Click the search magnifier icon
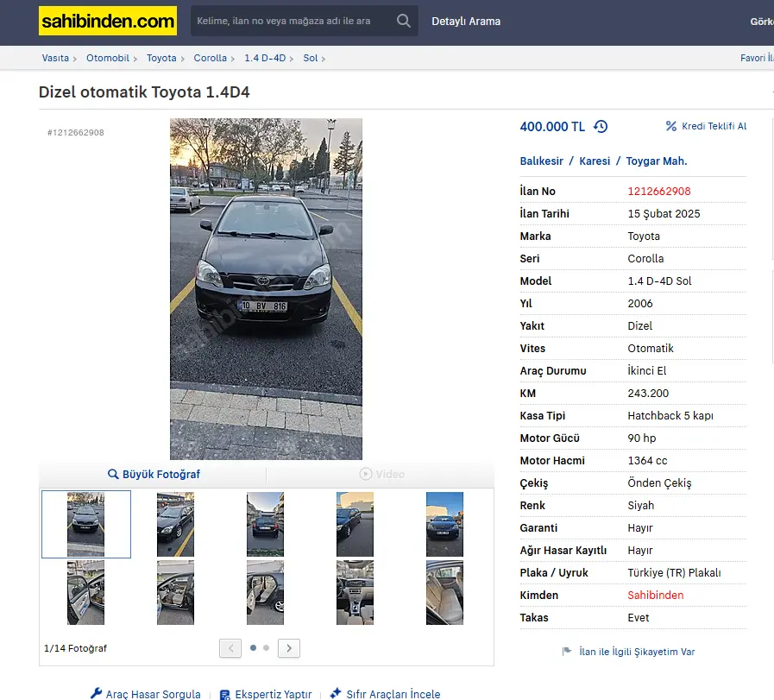Viewport: 774px width, 700px height. (403, 21)
